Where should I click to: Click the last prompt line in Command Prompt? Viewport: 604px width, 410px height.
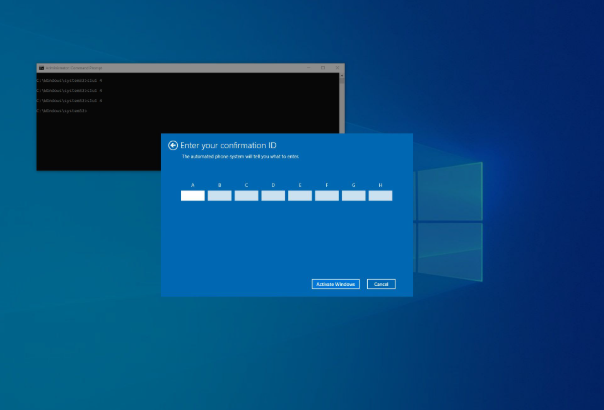[62, 111]
